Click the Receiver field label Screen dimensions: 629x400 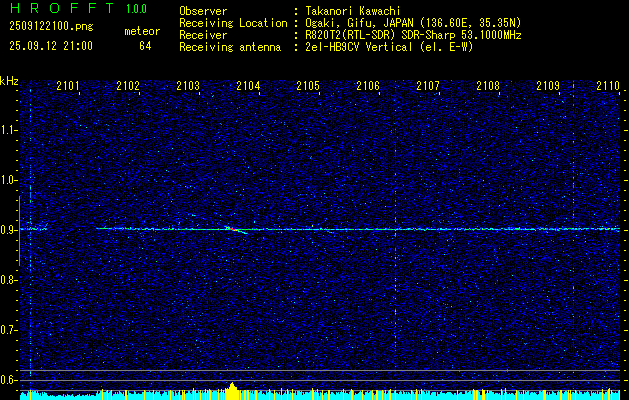203,35
